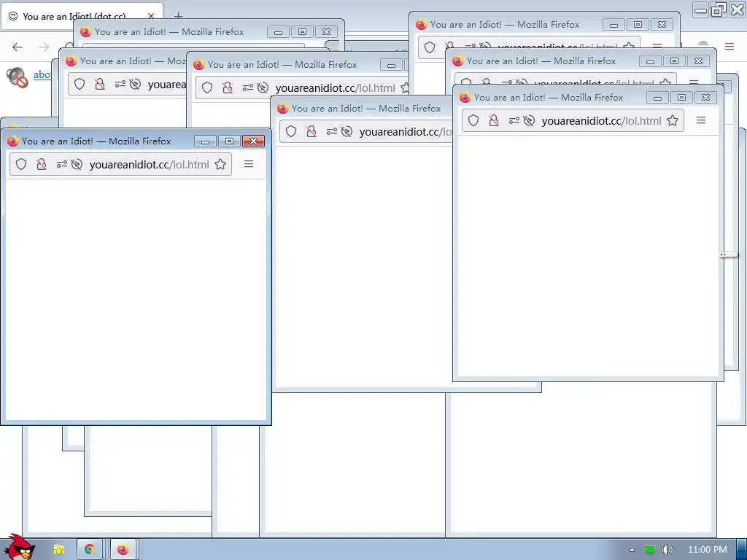Image resolution: width=747 pixels, height=560 pixels.
Task: Open permissions icon in front-right popup
Action: point(514,120)
